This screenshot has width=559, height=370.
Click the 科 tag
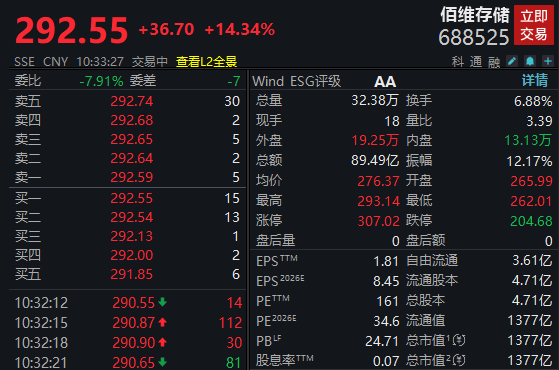click(x=458, y=62)
